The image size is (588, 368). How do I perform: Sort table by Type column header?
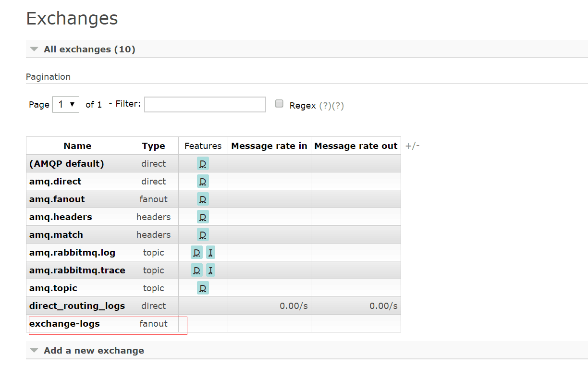click(x=153, y=146)
